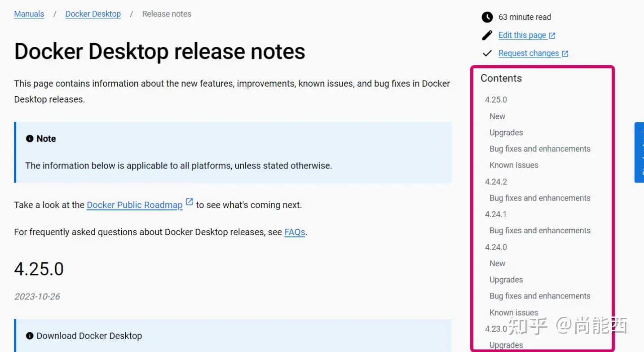Screen dimensions: 644x352
Task: Click the info icon beside Download Docker Desktop
Action: click(30, 336)
